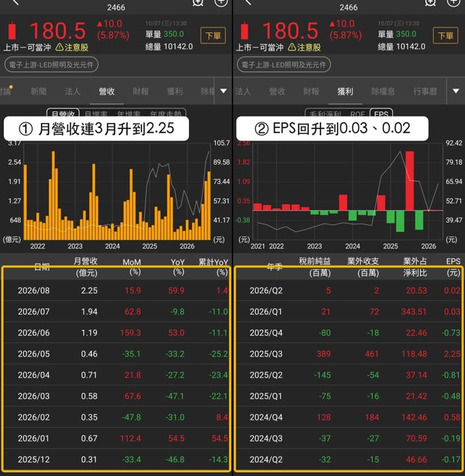Tap 2026/05 revenue row

pyautogui.click(x=117, y=354)
